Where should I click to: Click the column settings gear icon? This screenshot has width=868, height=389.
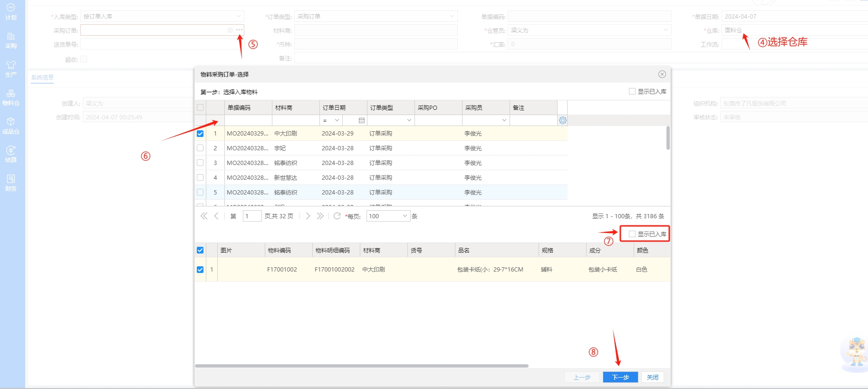coord(563,121)
